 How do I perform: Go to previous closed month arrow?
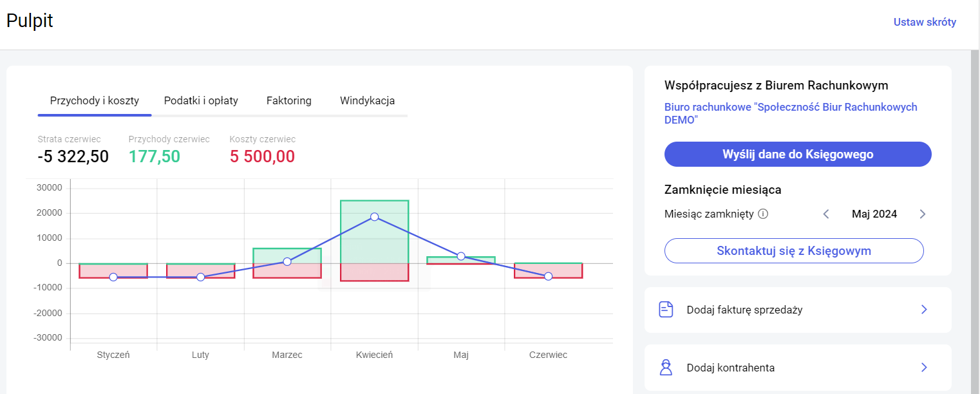pyautogui.click(x=826, y=214)
